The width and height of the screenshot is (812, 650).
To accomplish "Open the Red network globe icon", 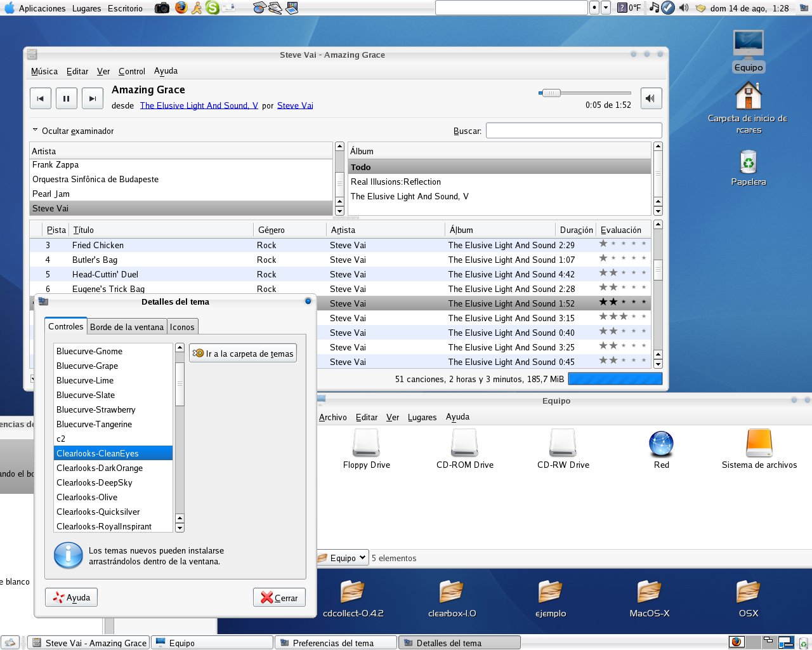I will click(661, 449).
